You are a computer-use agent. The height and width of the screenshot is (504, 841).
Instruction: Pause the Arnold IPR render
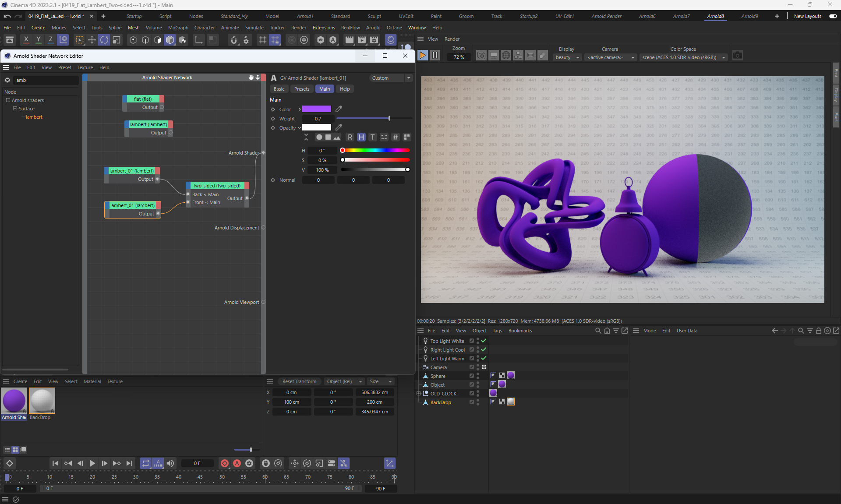(435, 56)
